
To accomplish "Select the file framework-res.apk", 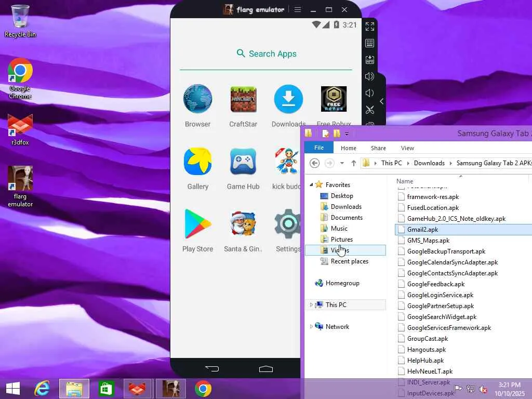I will pyautogui.click(x=433, y=197).
